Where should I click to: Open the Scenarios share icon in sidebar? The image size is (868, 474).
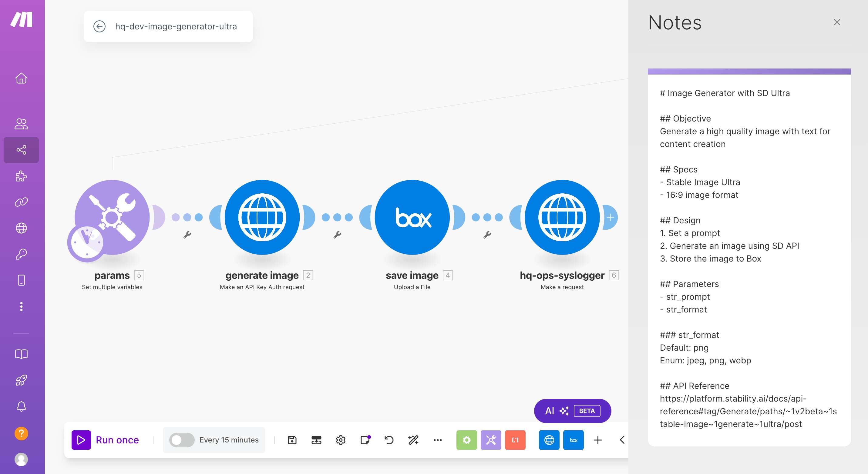coord(21,150)
